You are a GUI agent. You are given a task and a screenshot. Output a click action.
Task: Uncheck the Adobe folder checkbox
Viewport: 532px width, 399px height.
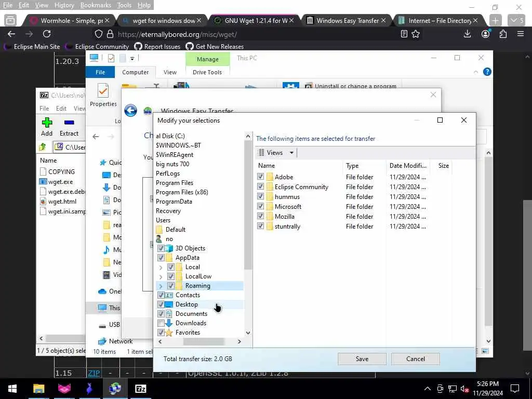pyautogui.click(x=260, y=177)
